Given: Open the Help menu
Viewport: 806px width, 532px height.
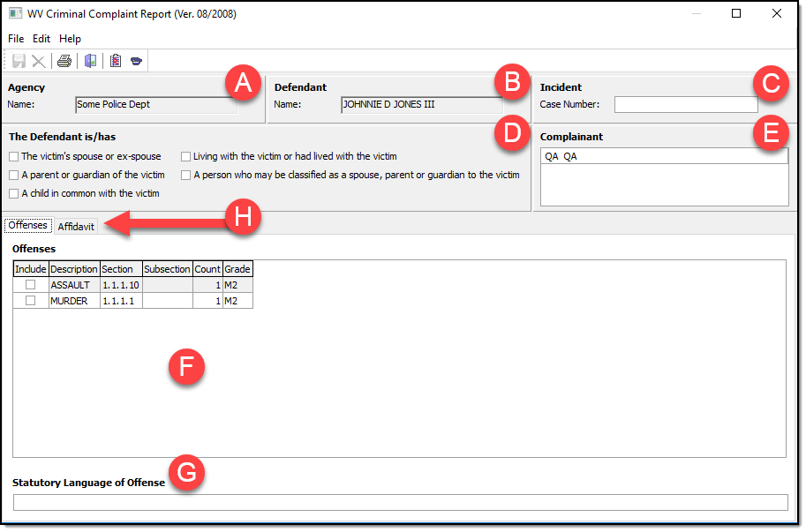Looking at the screenshot, I should 70,39.
